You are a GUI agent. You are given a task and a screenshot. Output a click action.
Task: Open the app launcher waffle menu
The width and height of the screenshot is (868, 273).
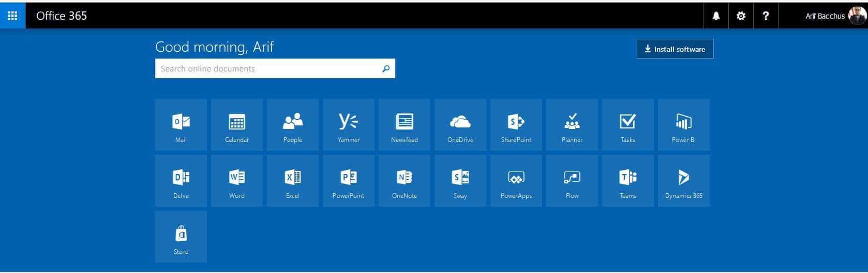pyautogui.click(x=12, y=16)
